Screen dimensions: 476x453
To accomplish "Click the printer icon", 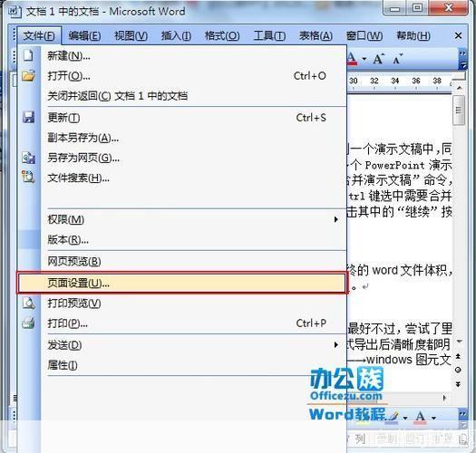I will [x=28, y=323].
